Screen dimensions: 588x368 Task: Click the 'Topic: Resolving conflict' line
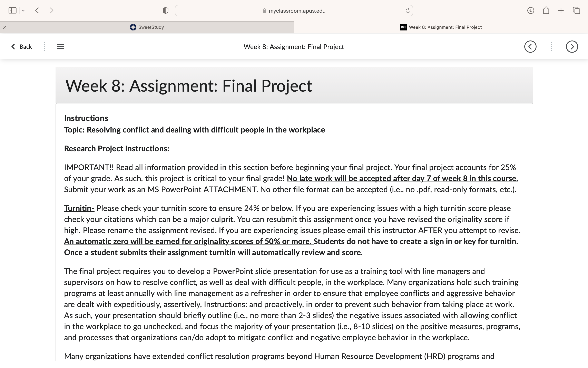pos(194,130)
